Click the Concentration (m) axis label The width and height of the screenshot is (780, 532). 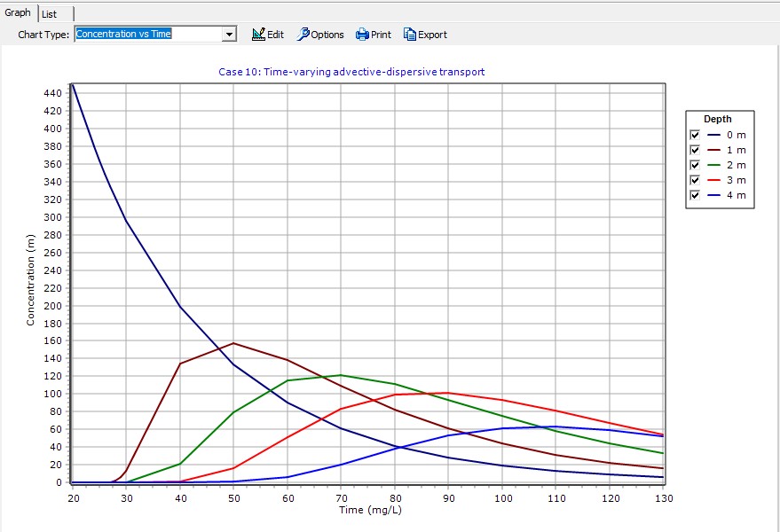pos(31,279)
